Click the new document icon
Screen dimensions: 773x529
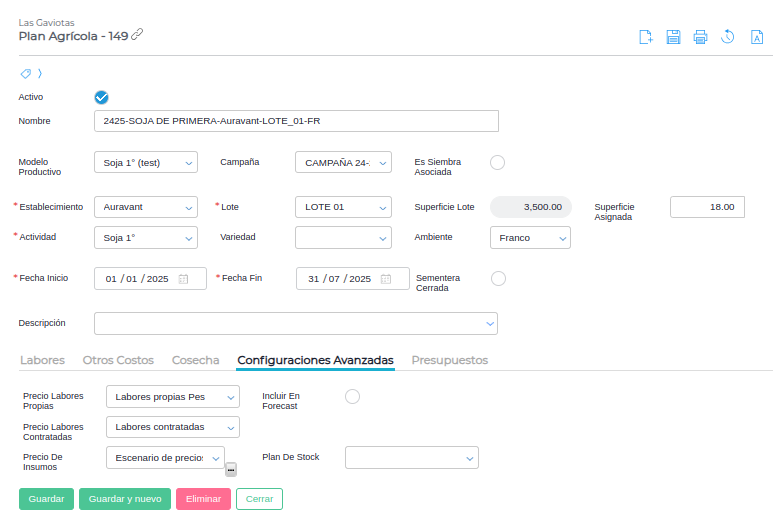[x=646, y=37]
